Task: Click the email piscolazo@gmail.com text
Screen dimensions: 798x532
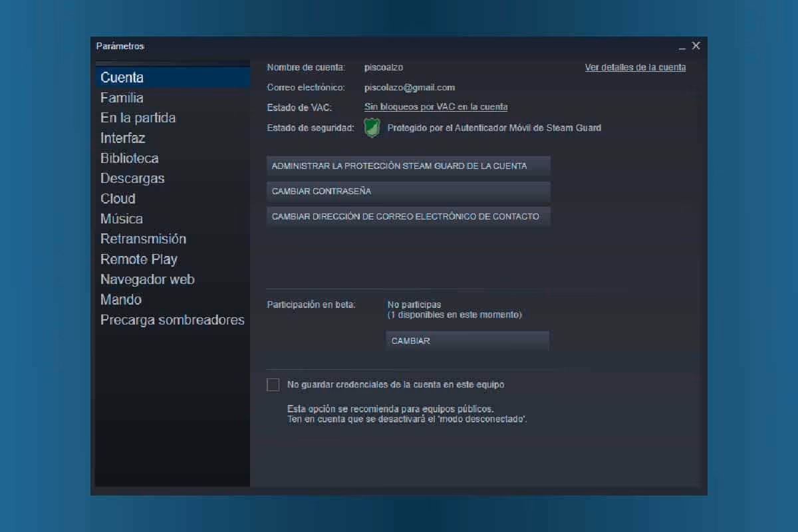Action: (410, 87)
